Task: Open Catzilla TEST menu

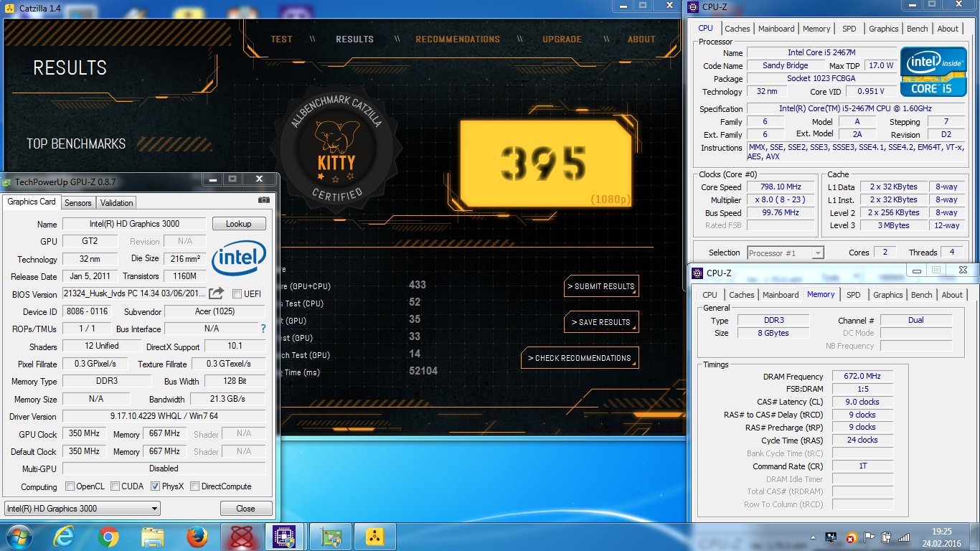Action: (281, 39)
